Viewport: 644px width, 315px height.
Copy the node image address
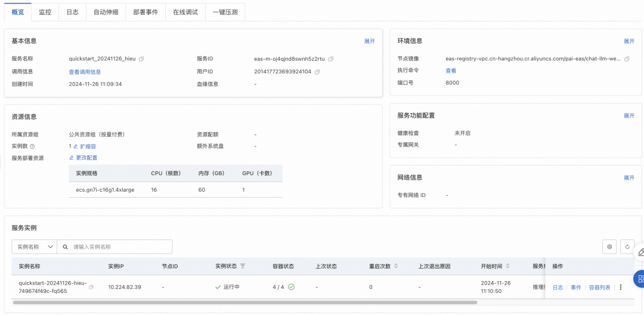coord(627,59)
